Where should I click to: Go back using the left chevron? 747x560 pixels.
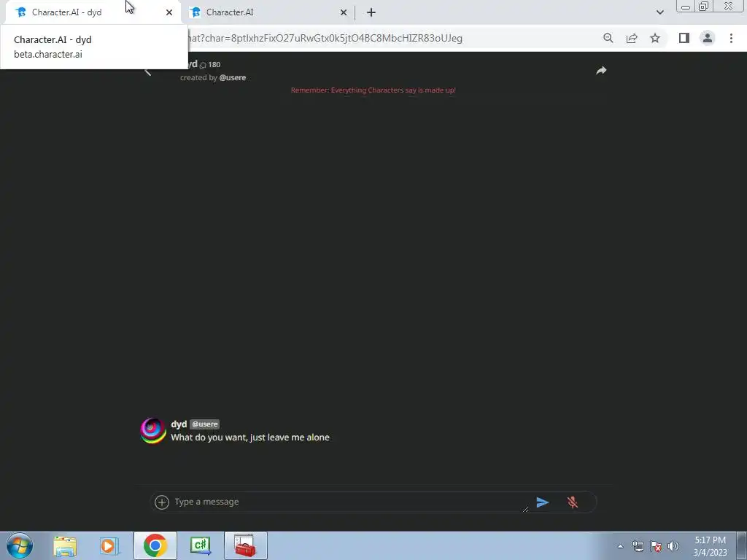(x=147, y=72)
